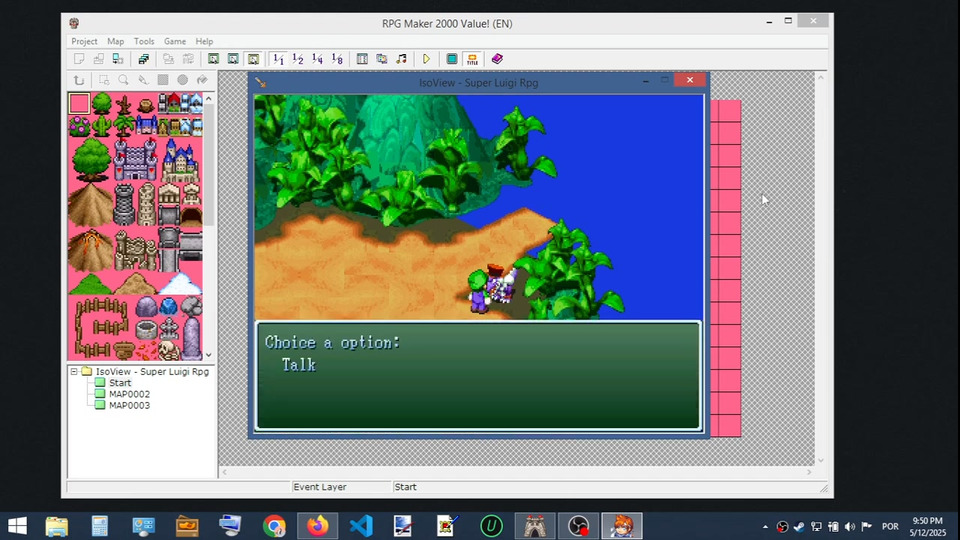Toggle the teal Full Screen mode icon
The width and height of the screenshot is (960, 540).
[x=452, y=59]
